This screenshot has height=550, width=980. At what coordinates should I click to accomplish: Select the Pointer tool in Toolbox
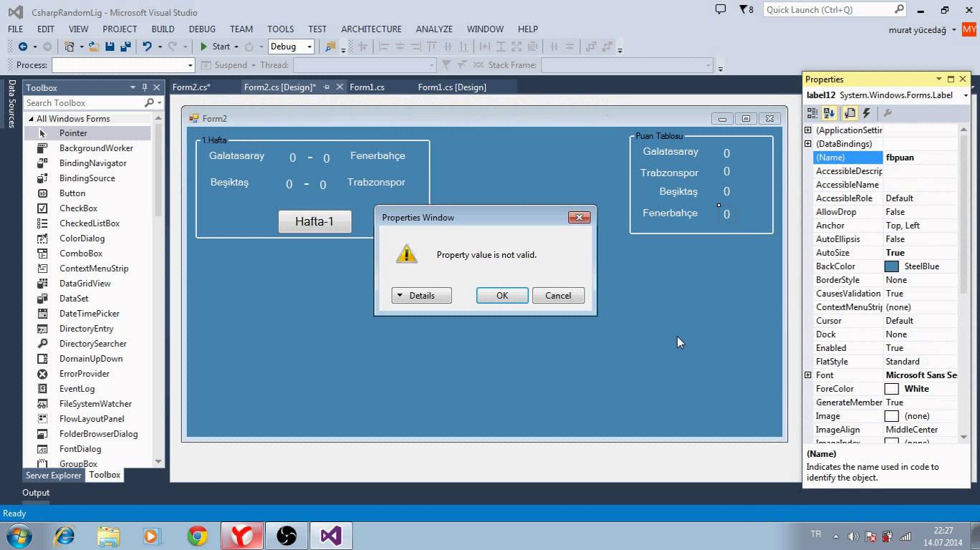pyautogui.click(x=87, y=133)
